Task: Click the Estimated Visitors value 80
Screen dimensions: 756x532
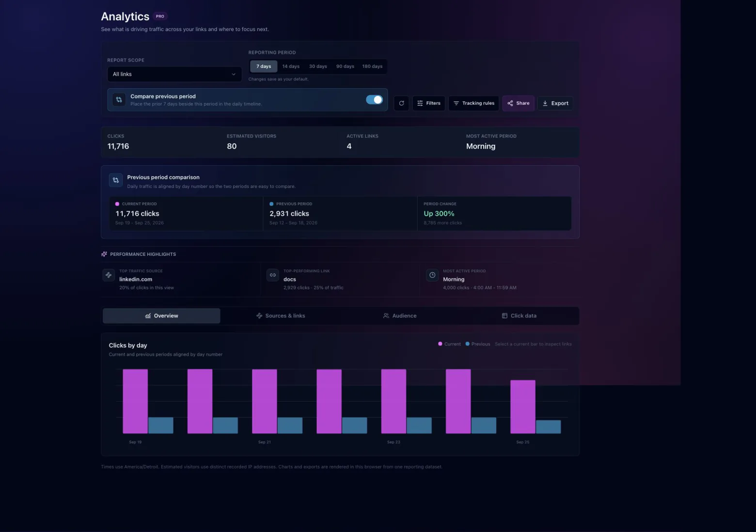Action: [x=232, y=146]
